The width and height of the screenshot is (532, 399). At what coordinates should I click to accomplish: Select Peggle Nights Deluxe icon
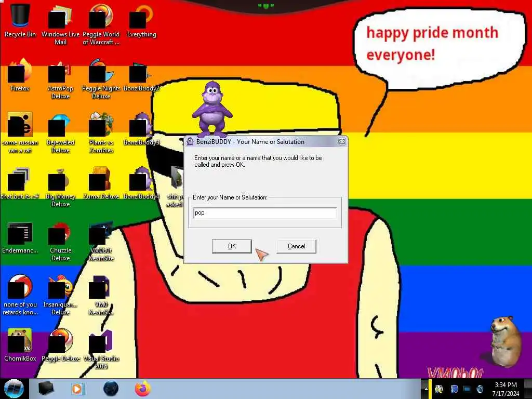101,78
